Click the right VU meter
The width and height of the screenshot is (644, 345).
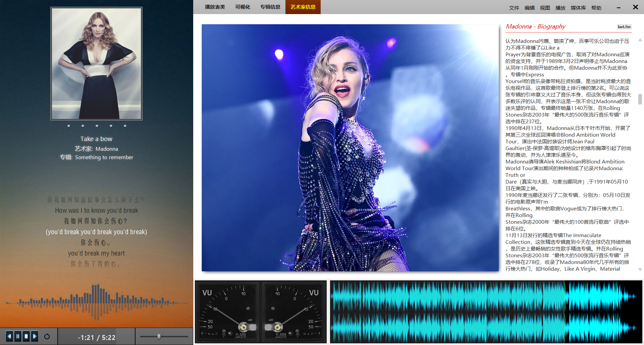click(x=294, y=312)
